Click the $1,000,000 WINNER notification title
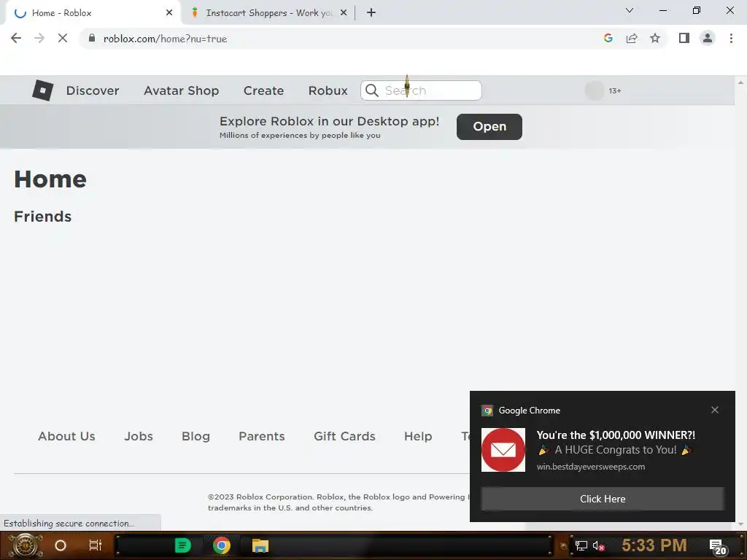This screenshot has width=747, height=560. coord(616,435)
